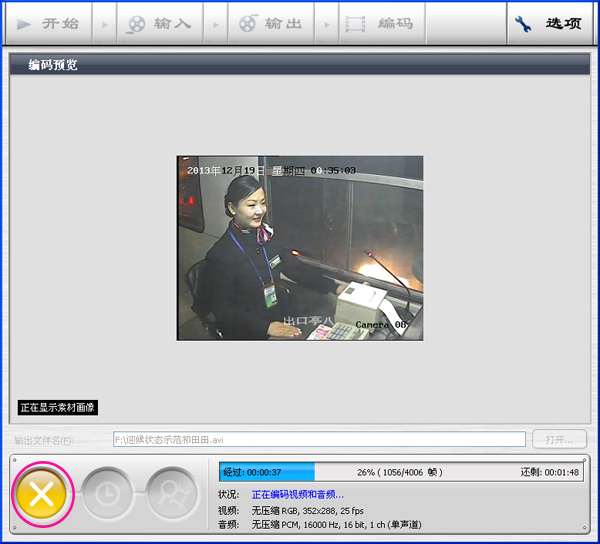Screen dimensions: 600x544
Task: Click the greyed-out magnifier preview button
Action: (x=172, y=494)
